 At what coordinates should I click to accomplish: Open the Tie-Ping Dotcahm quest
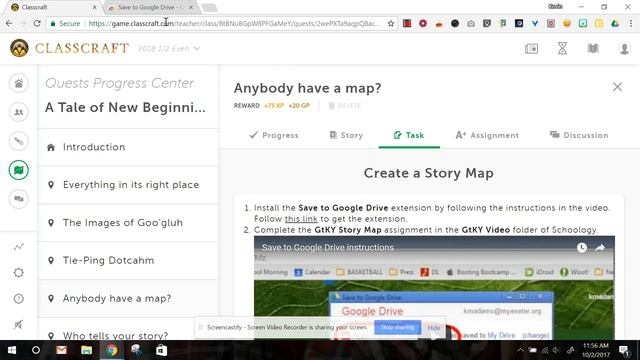point(128,260)
